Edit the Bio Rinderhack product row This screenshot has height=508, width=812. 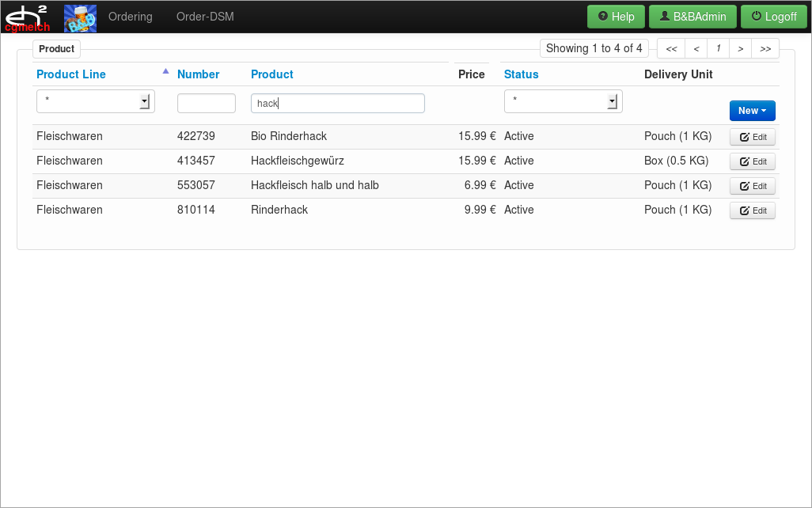click(x=752, y=137)
